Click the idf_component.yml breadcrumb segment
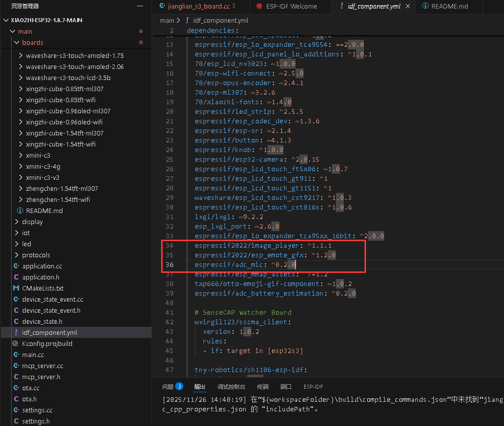Image resolution: width=504 pixels, height=426 pixels. point(221,20)
